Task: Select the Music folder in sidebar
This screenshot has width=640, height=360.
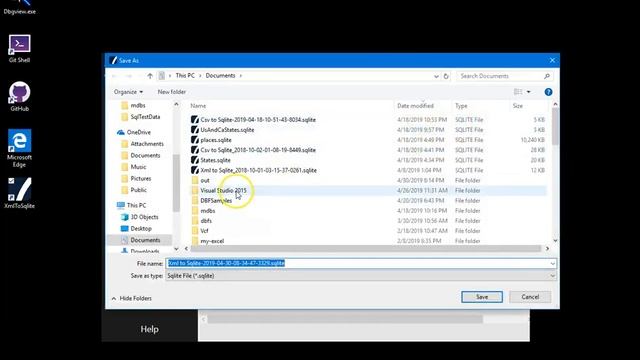Action: pyautogui.click(x=134, y=167)
